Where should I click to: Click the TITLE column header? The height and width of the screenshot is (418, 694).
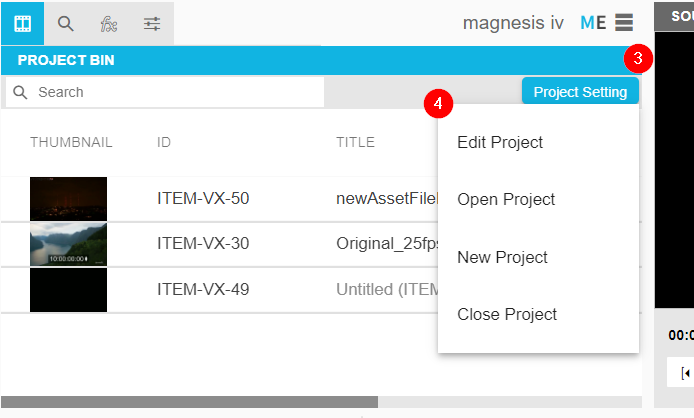pyautogui.click(x=355, y=142)
